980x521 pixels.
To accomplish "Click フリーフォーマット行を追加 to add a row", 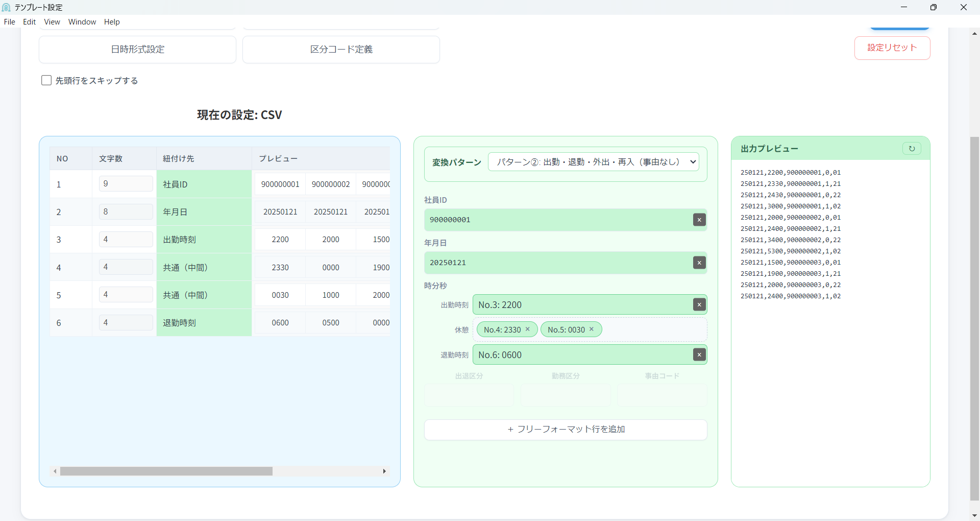I will pos(566,430).
